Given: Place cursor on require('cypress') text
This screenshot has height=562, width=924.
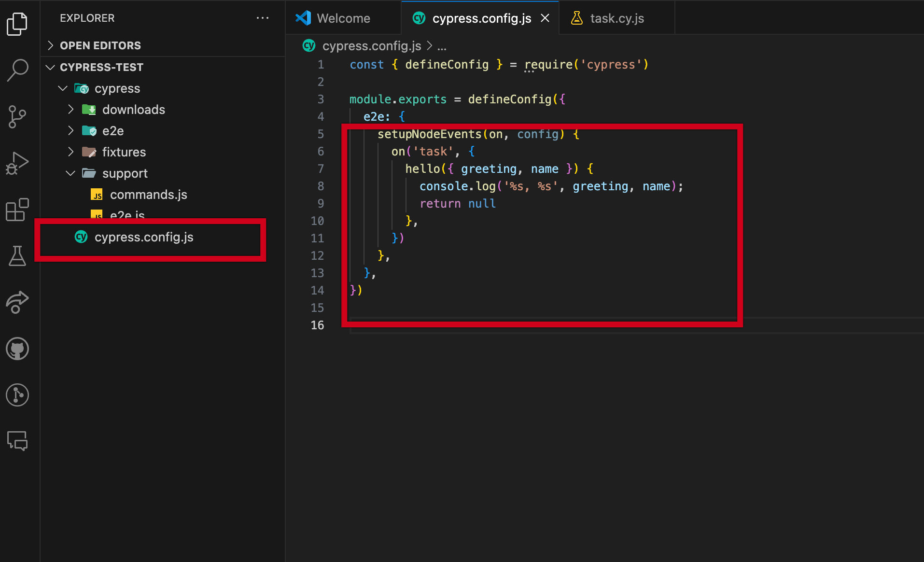Looking at the screenshot, I should (x=586, y=64).
